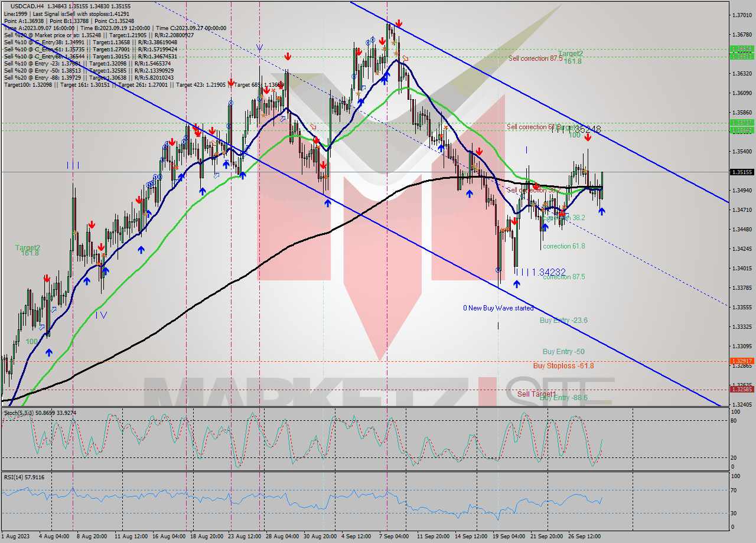756x543 pixels.
Task: Click the 'Sell correction 61.8' label
Action: [x=533, y=127]
